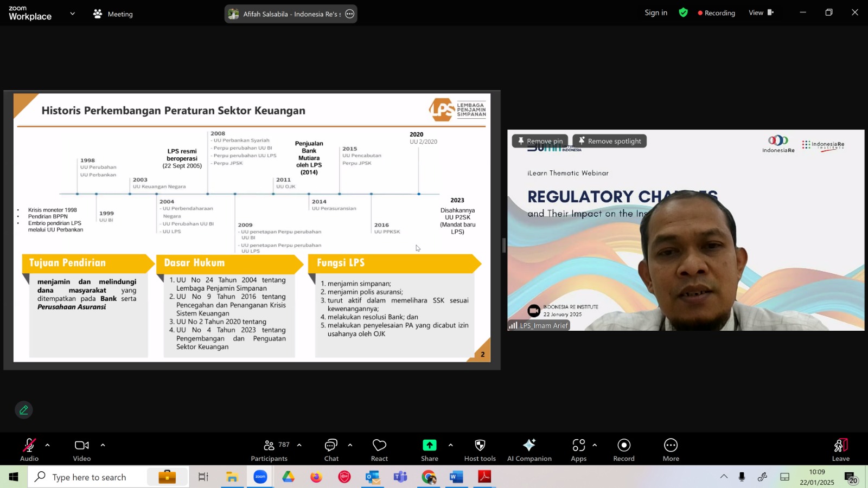Image resolution: width=868 pixels, height=488 pixels.
Task: Click Remove pin on the speaker video
Action: point(540,141)
